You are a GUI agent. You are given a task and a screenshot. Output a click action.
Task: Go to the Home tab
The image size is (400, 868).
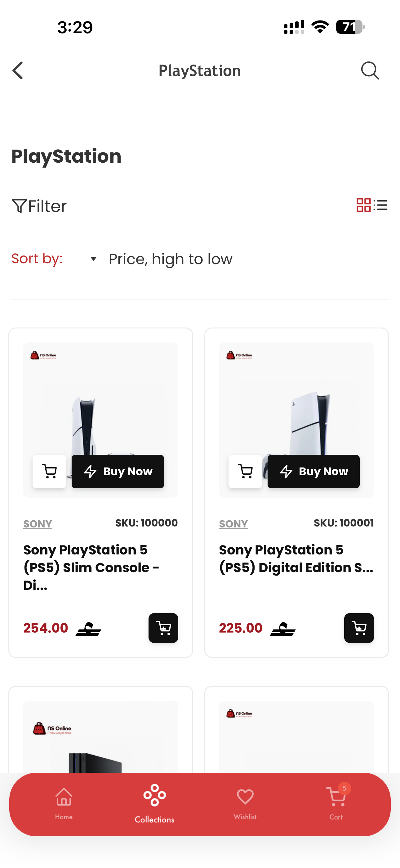64,804
